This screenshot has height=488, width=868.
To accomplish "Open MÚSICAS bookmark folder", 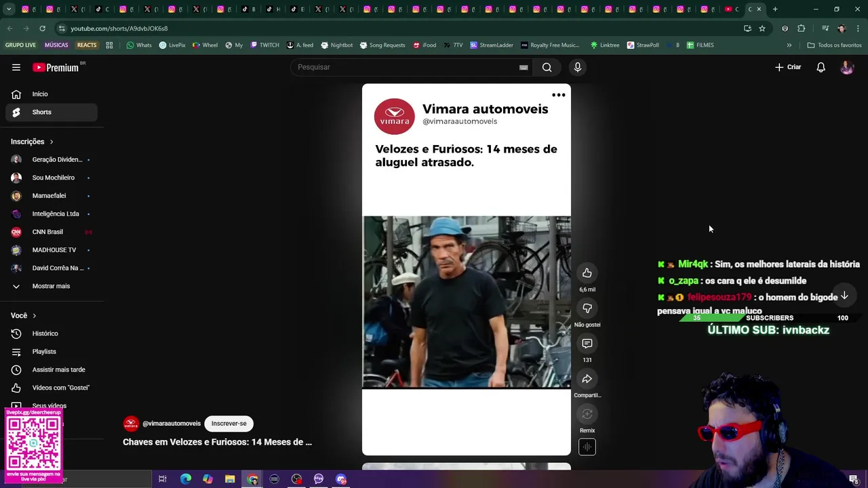I will click(56, 45).
